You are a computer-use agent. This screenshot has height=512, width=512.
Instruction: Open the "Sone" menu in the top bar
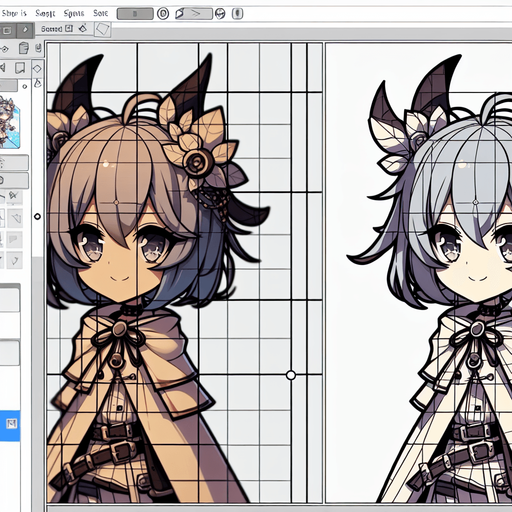[100, 13]
